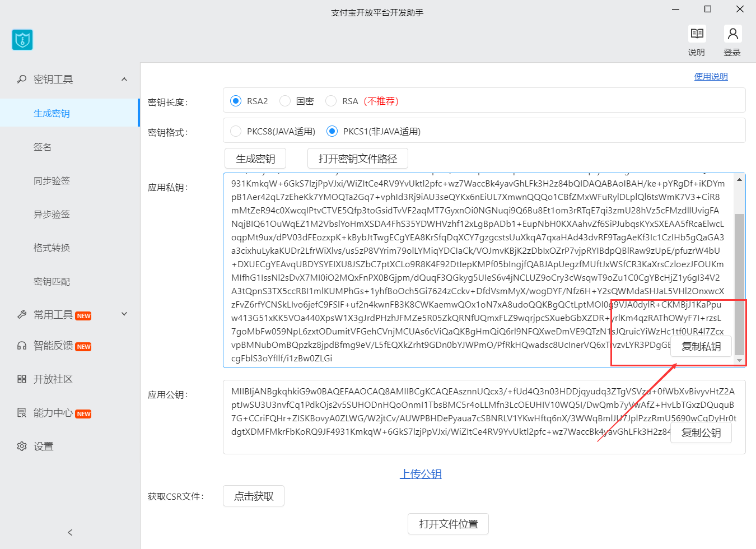Open the 说明 book icon
Image resolution: width=756 pixels, height=549 pixels.
(697, 34)
